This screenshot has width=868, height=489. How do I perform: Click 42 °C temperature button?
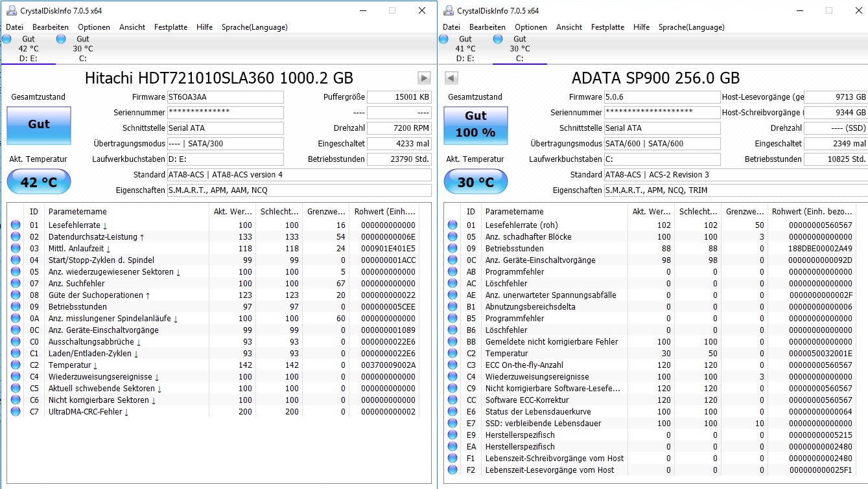[x=39, y=182]
